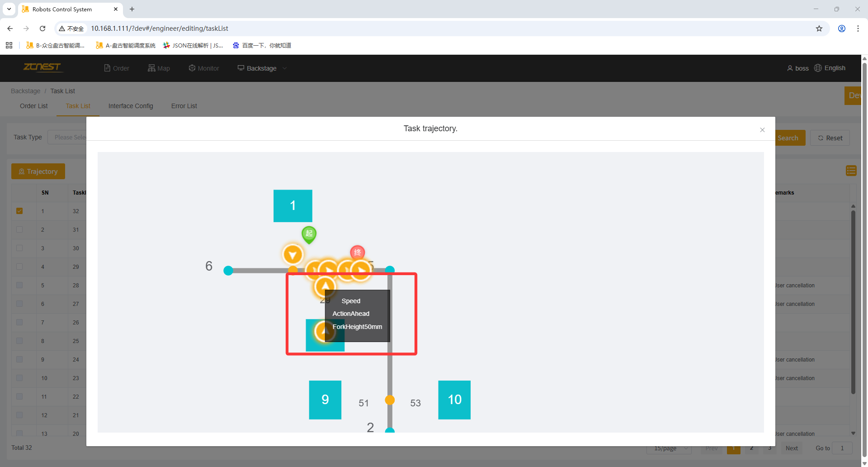
Task: Switch to the Order List tab
Action: pos(34,106)
